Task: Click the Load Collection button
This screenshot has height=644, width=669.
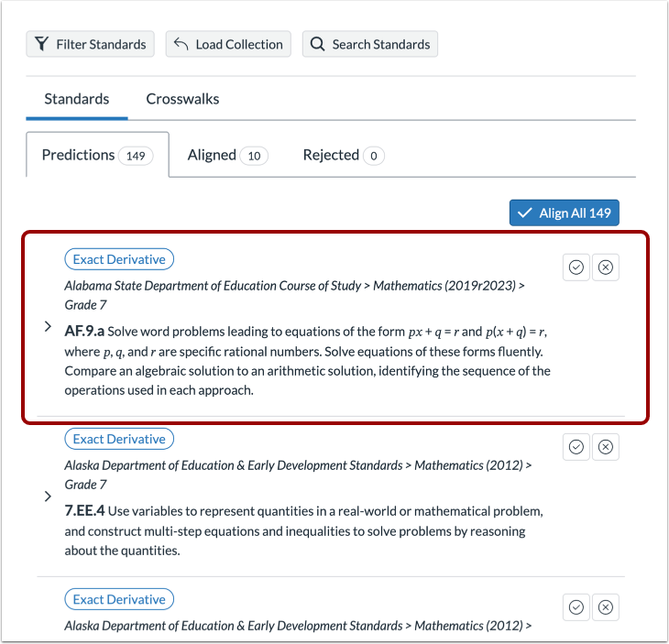Action: click(x=228, y=44)
